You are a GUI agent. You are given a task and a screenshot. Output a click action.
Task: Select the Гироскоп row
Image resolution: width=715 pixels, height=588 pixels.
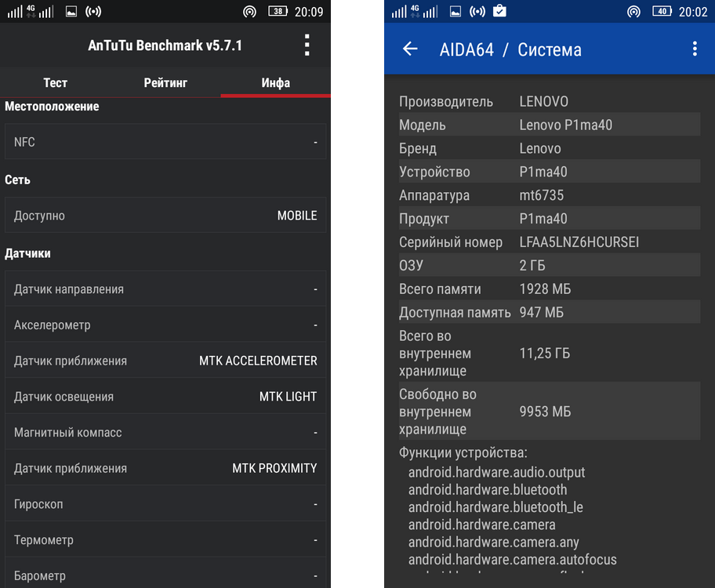[165, 503]
